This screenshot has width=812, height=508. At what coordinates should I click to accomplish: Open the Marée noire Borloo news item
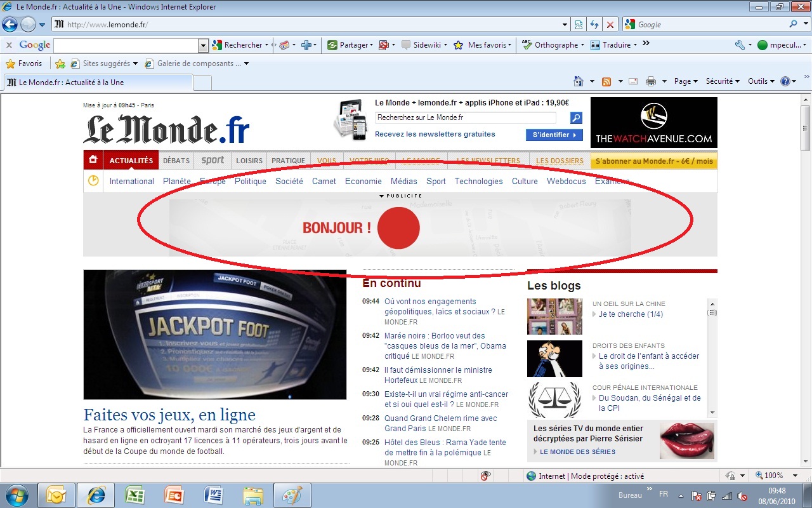(445, 346)
